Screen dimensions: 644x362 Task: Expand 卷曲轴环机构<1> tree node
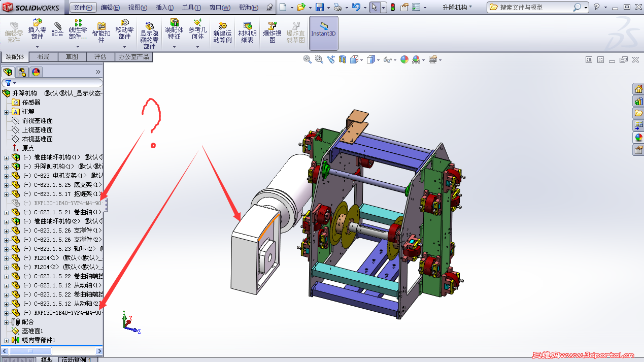(6, 157)
